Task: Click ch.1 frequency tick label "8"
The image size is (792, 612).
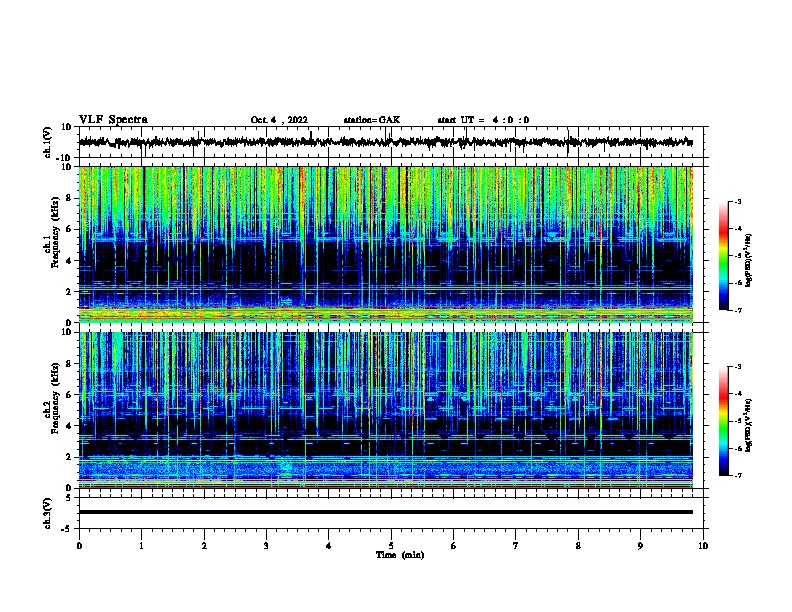Action: tap(69, 198)
